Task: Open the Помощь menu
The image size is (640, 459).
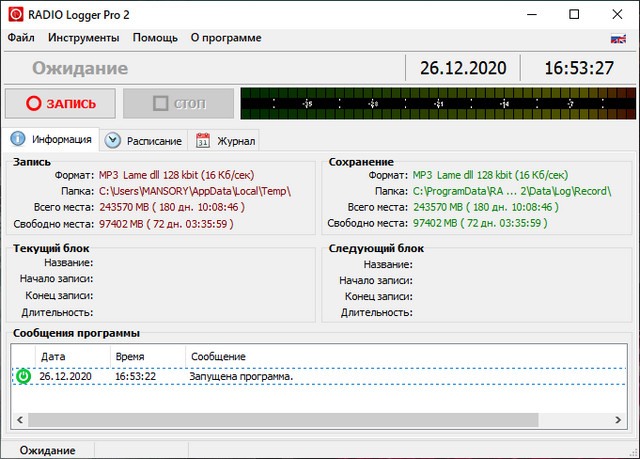Action: coord(155,38)
